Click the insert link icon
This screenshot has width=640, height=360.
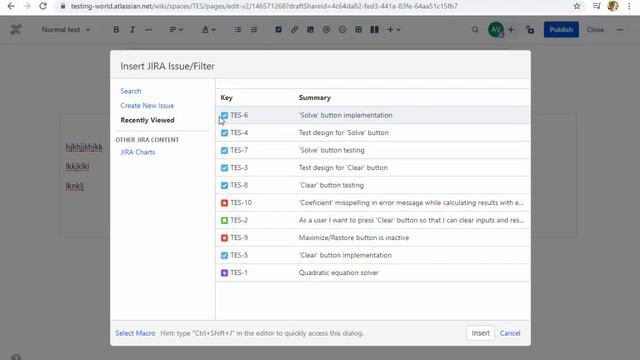point(294,30)
